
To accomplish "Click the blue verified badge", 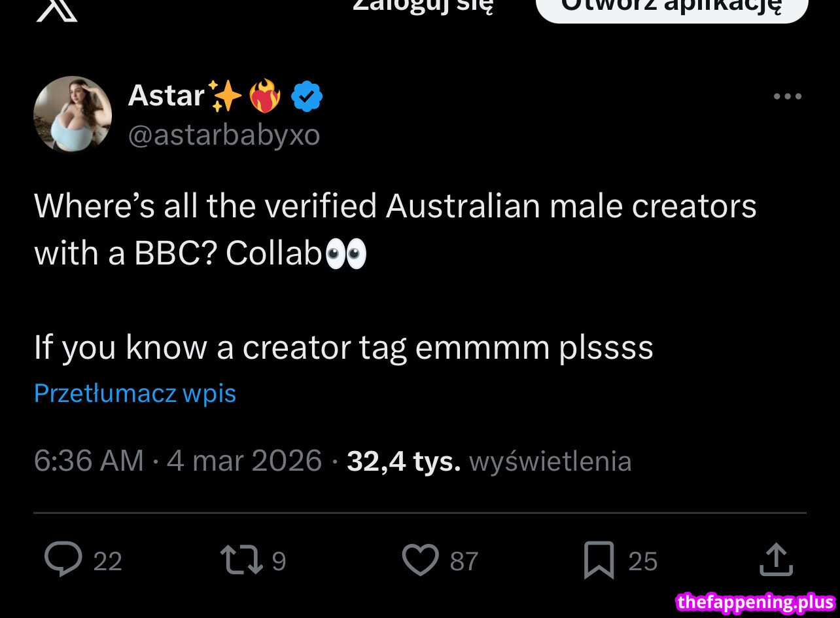I will click(x=306, y=98).
